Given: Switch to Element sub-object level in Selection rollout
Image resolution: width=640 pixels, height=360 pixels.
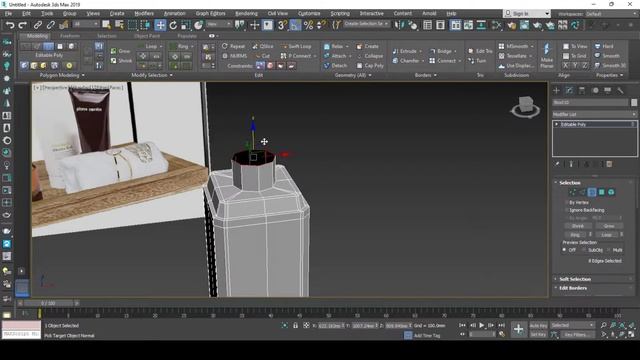Looking at the screenshot, I should [x=611, y=192].
